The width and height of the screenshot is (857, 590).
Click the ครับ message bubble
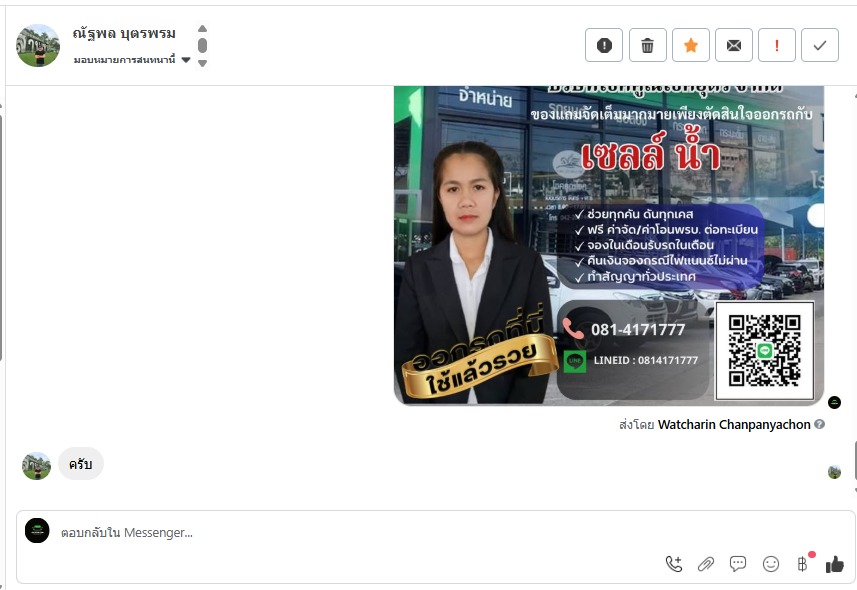pyautogui.click(x=80, y=464)
